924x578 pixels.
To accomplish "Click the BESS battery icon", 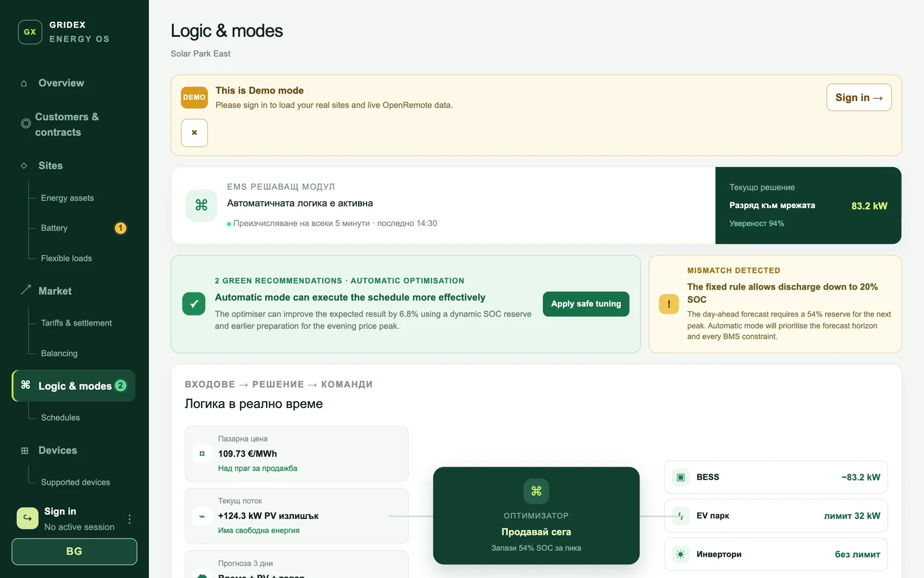I will pyautogui.click(x=680, y=477).
